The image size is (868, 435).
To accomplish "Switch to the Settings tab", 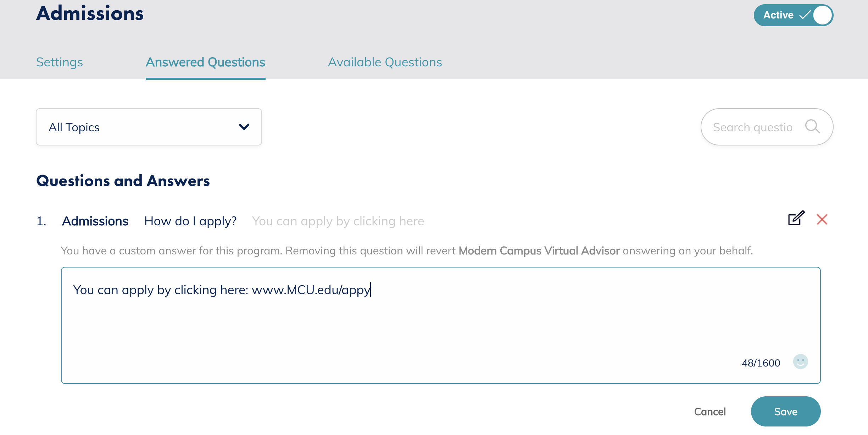I will 59,62.
